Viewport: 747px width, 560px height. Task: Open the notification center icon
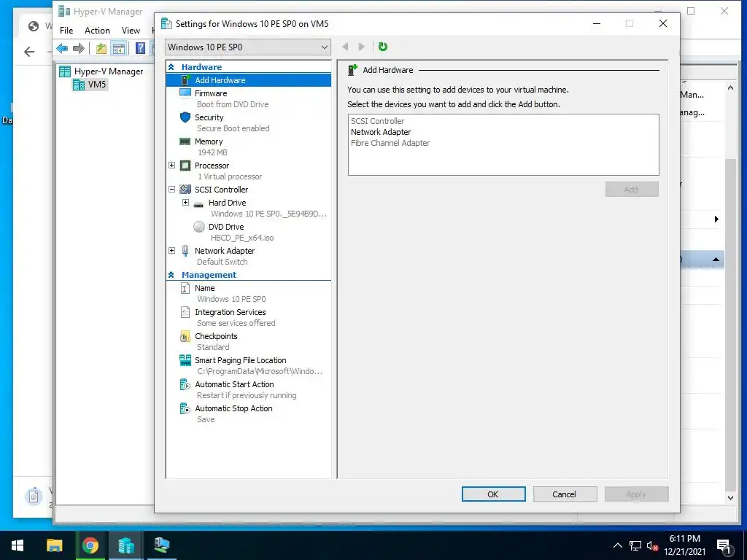coord(724,546)
